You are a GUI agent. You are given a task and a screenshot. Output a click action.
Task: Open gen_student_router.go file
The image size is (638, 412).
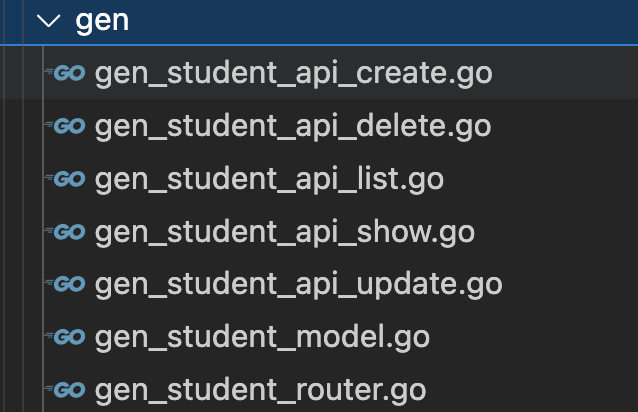(260, 390)
